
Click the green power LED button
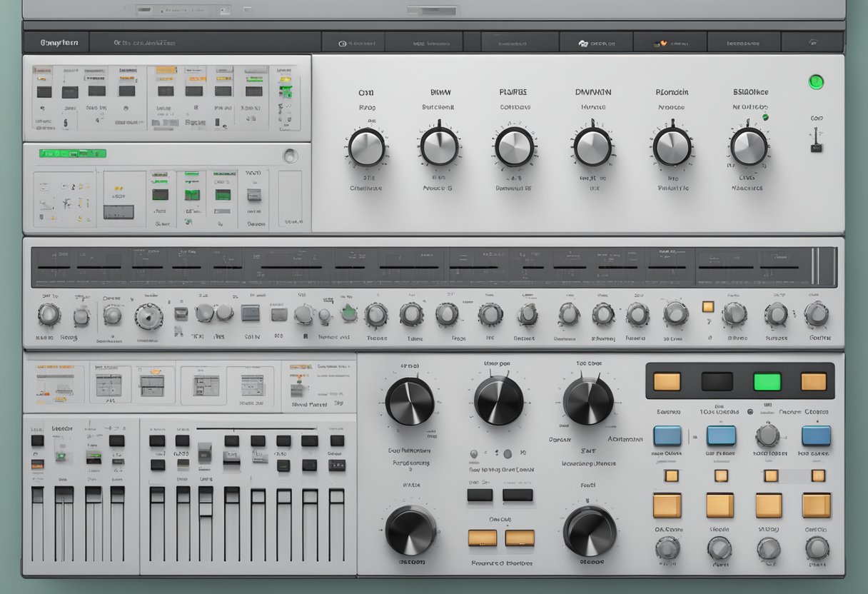816,82
